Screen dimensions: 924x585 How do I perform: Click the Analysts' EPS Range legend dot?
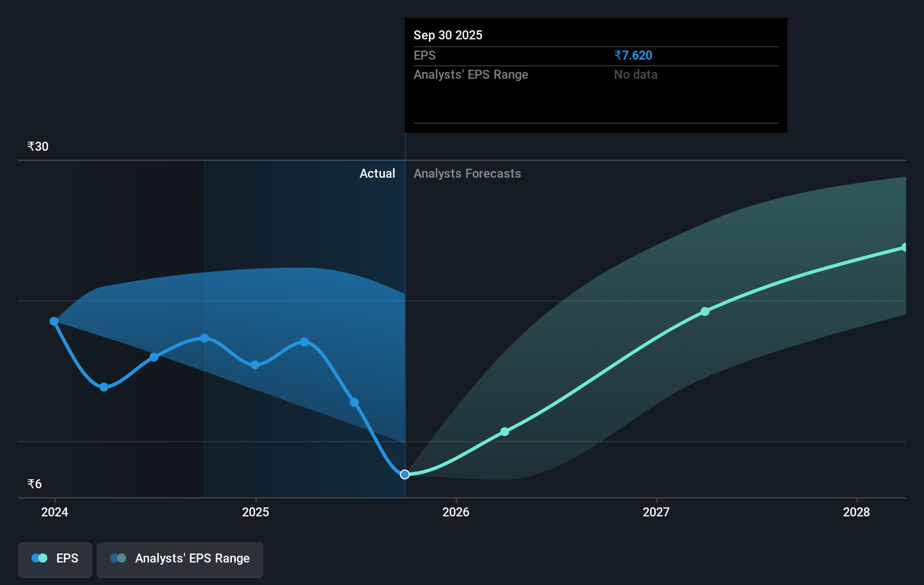tap(119, 558)
